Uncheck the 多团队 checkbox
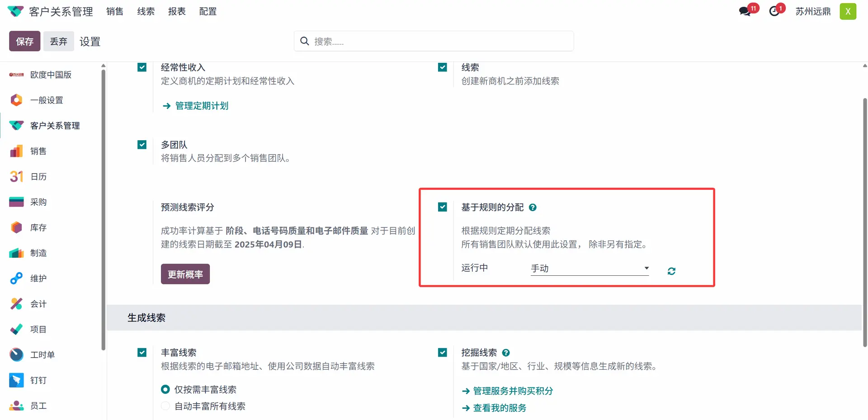 (x=142, y=145)
